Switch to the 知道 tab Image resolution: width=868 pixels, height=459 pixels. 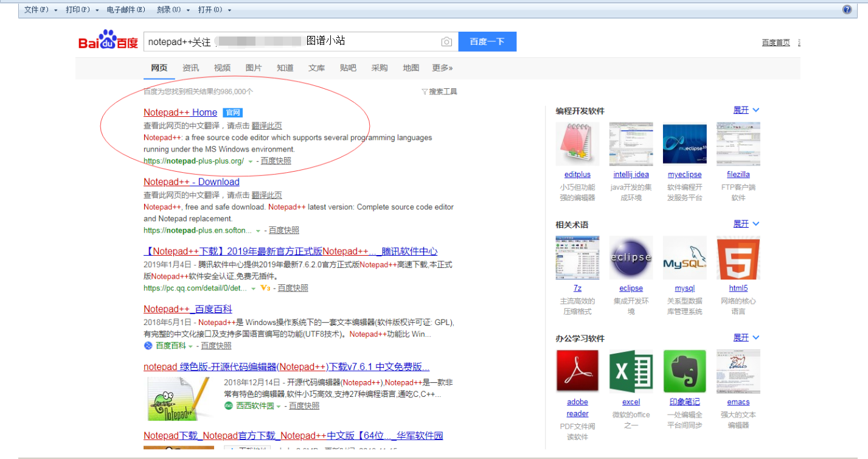285,68
